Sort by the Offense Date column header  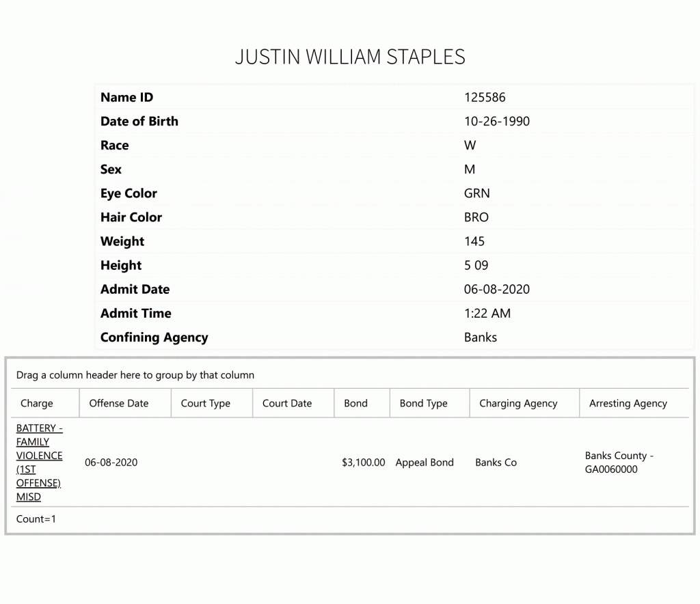126,403
